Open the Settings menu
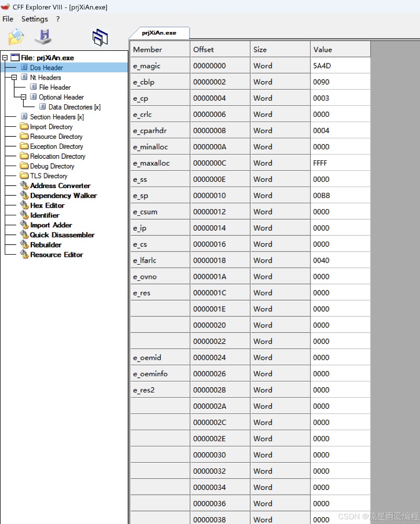Viewport: 420px width, 524px height. click(35, 19)
